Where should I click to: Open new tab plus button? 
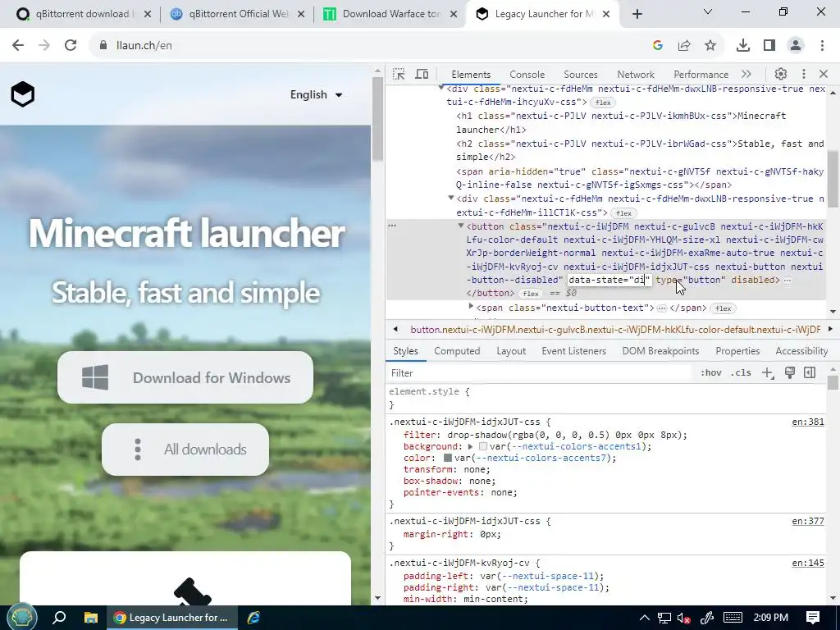637,14
